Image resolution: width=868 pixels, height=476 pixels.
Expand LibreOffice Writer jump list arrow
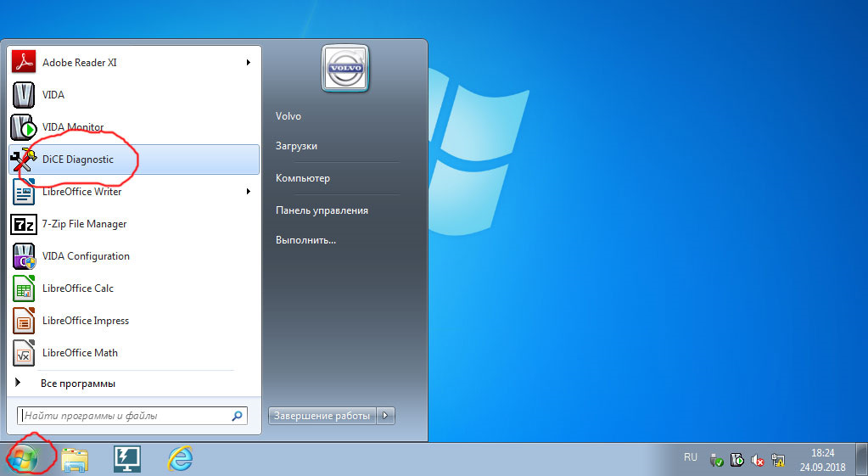point(249,192)
